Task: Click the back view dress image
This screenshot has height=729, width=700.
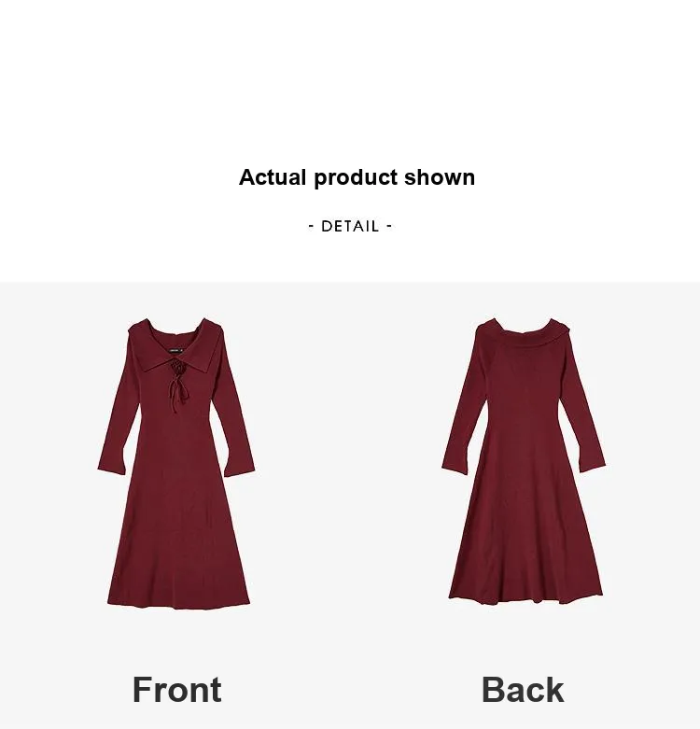Action: click(x=524, y=461)
